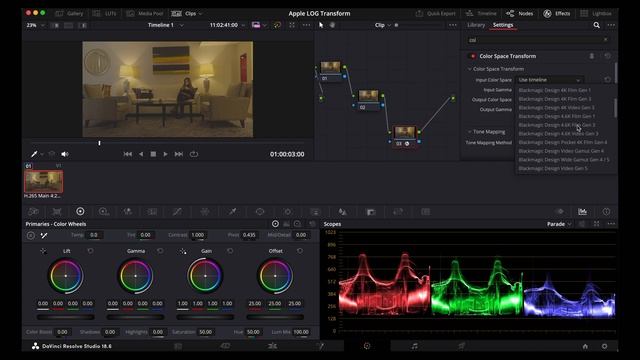
Task: Toggle loop playback
Action: click(194, 154)
